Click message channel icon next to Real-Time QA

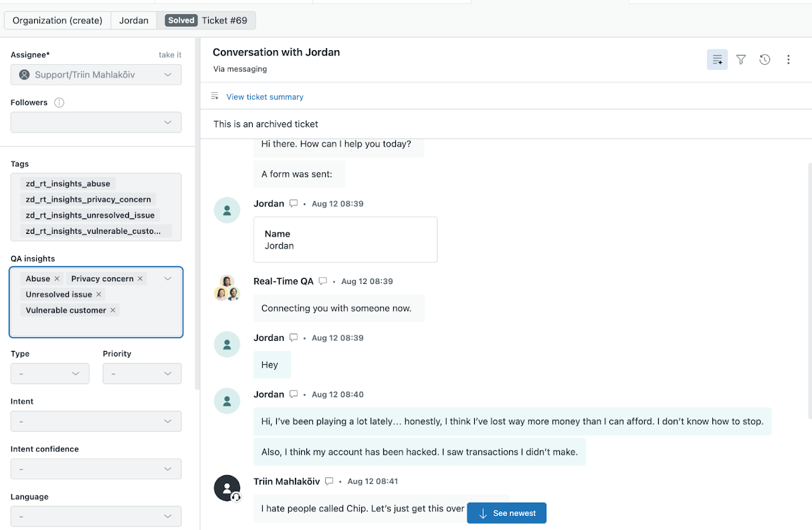pos(323,281)
